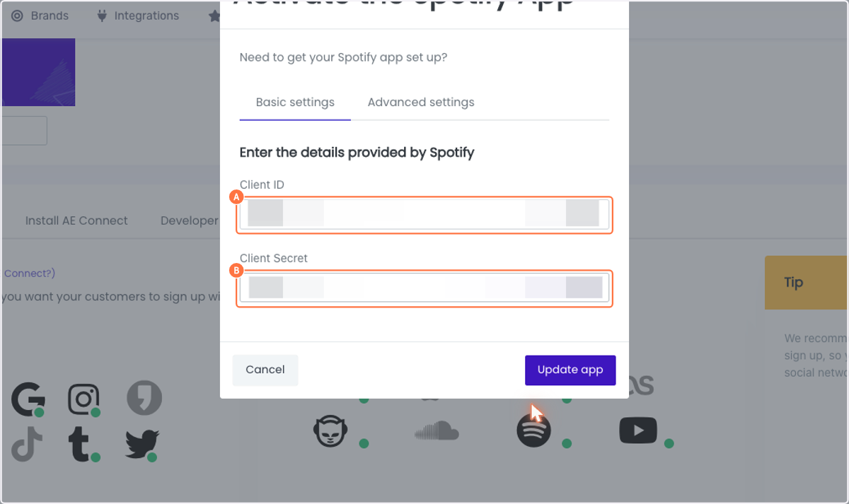Click the Update app button
Image resolution: width=849 pixels, height=504 pixels.
pos(570,370)
